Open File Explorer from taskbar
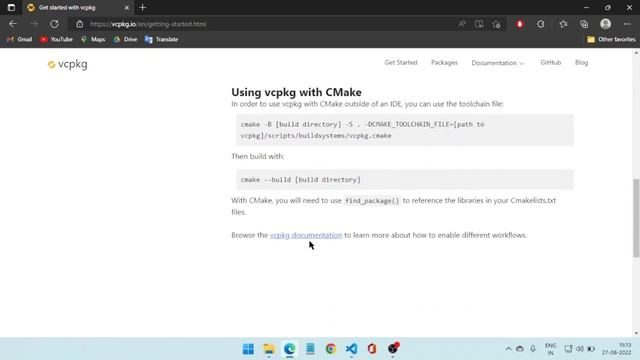The image size is (640, 360). (269, 349)
